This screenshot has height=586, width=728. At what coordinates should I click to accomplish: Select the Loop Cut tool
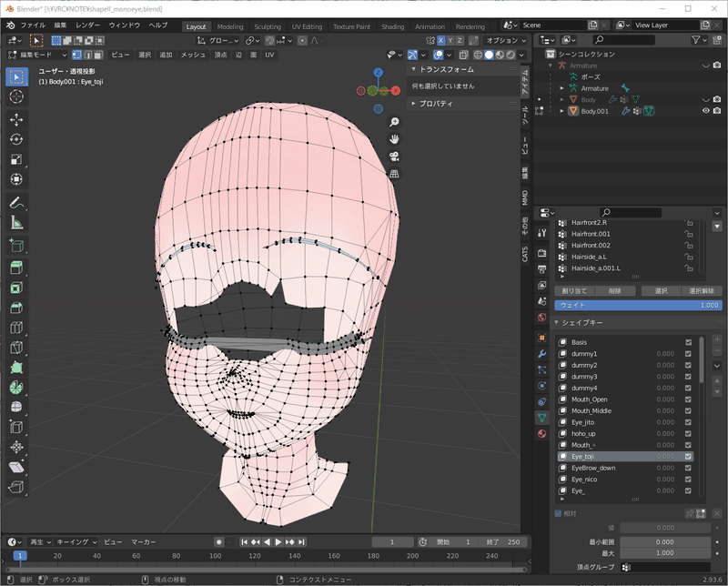click(16, 328)
